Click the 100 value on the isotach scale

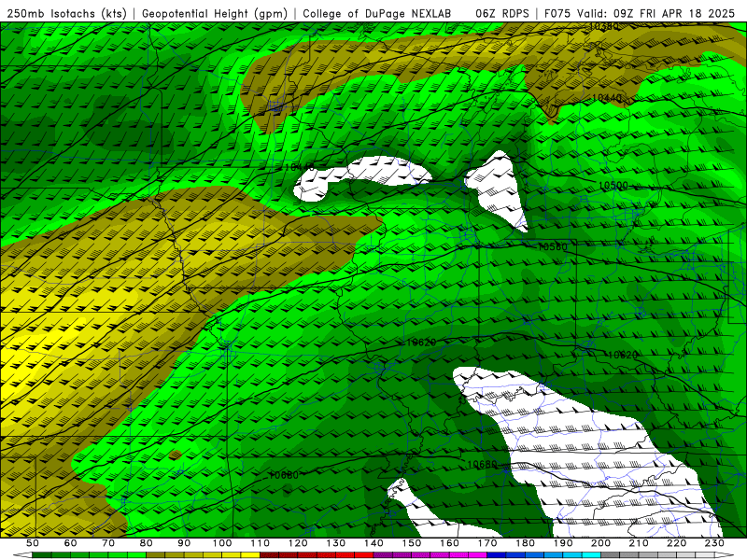pos(222,543)
